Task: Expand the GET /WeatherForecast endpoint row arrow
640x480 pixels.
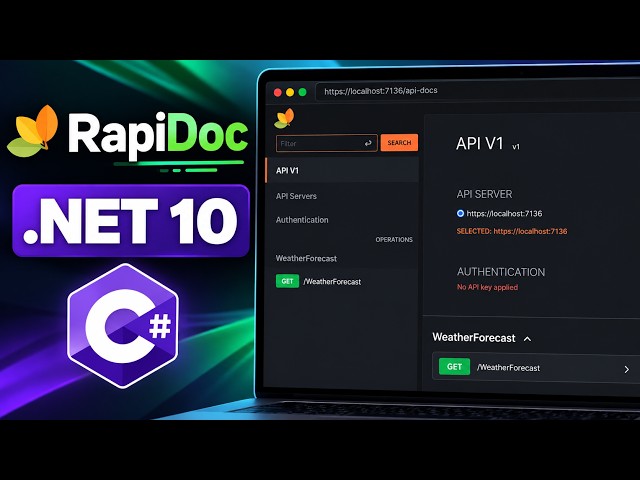Action: click(627, 369)
